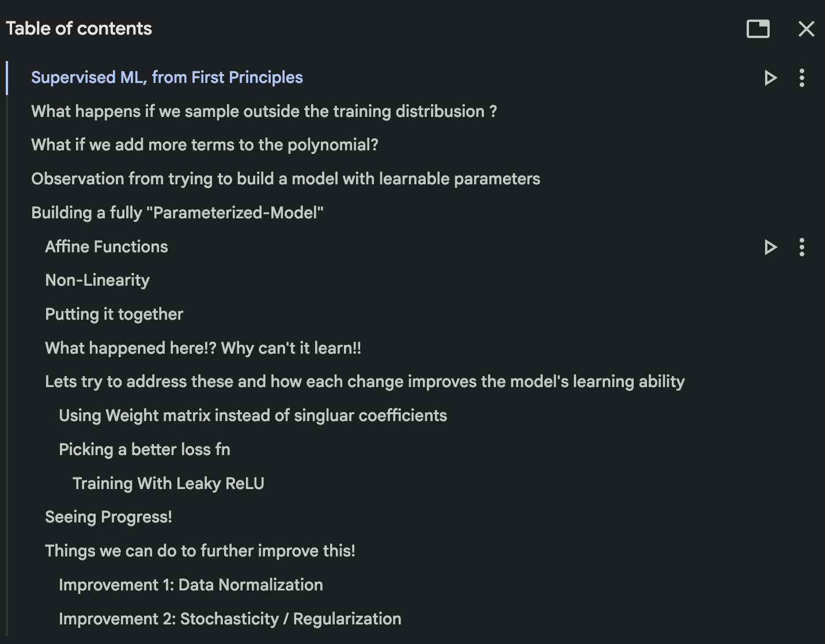Navigate to Why can't it learn heading

(203, 348)
